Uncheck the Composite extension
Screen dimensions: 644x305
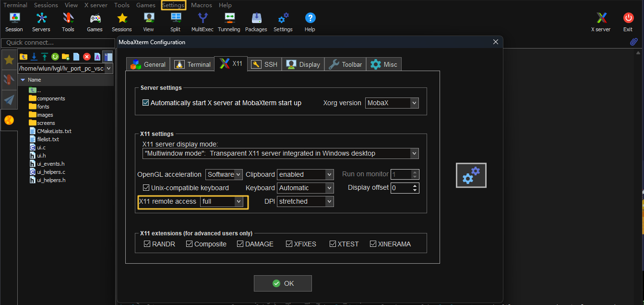(190, 244)
